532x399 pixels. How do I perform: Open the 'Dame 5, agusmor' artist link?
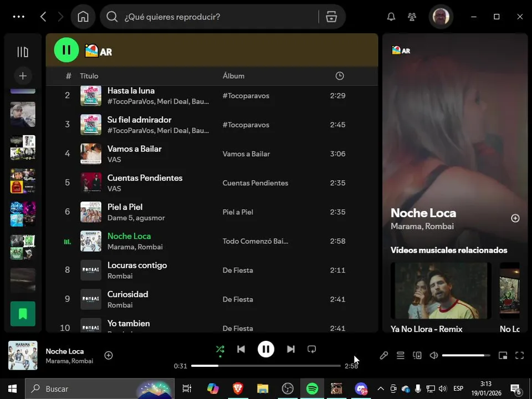(136, 218)
